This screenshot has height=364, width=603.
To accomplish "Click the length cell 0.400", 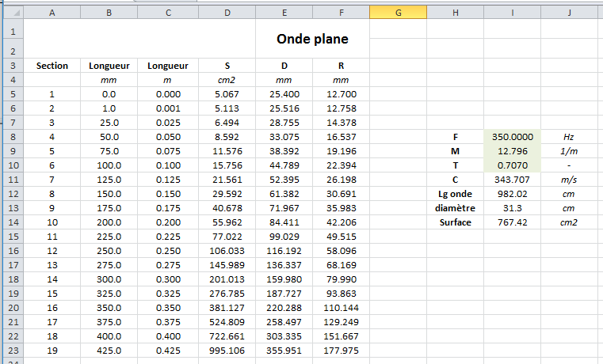I will (168, 336).
